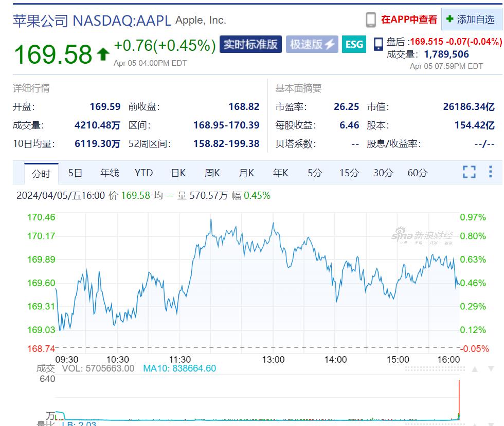
Task: Click the Sina 新浪财经 watermark logo
Action: click(x=422, y=236)
